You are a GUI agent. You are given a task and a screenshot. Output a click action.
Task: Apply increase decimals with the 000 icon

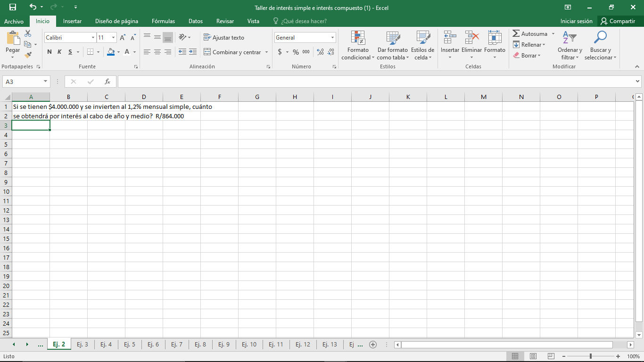[x=305, y=52]
